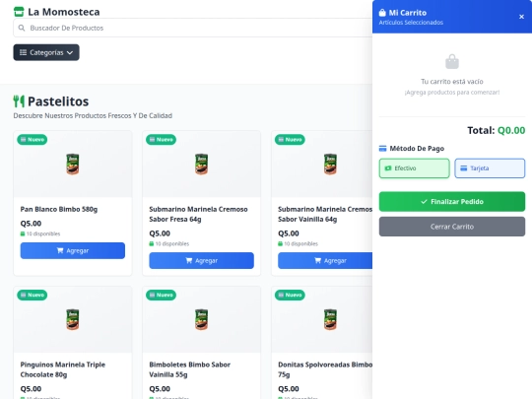This screenshot has height=399, width=532.
Task: Select Tarjeta payment method
Action: point(490,168)
